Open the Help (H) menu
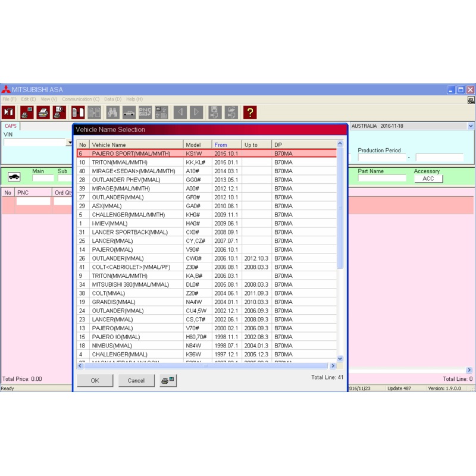The width and height of the screenshot is (476, 476). [x=134, y=99]
